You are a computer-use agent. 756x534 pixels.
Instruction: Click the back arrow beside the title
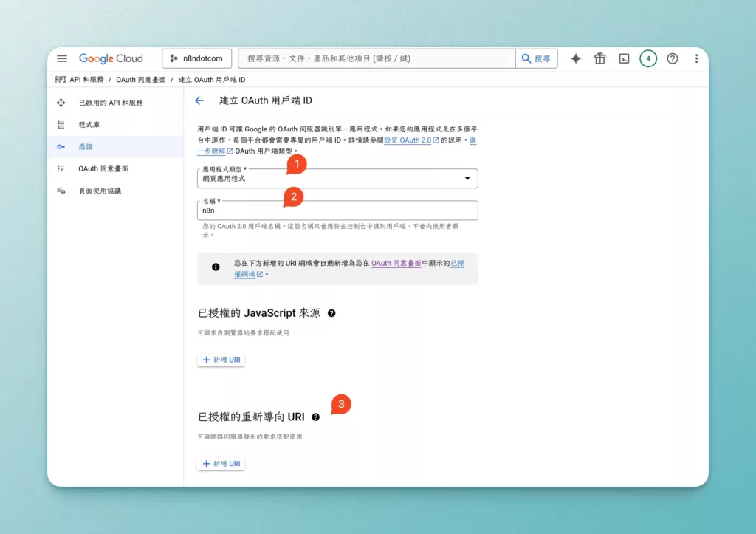pos(199,100)
